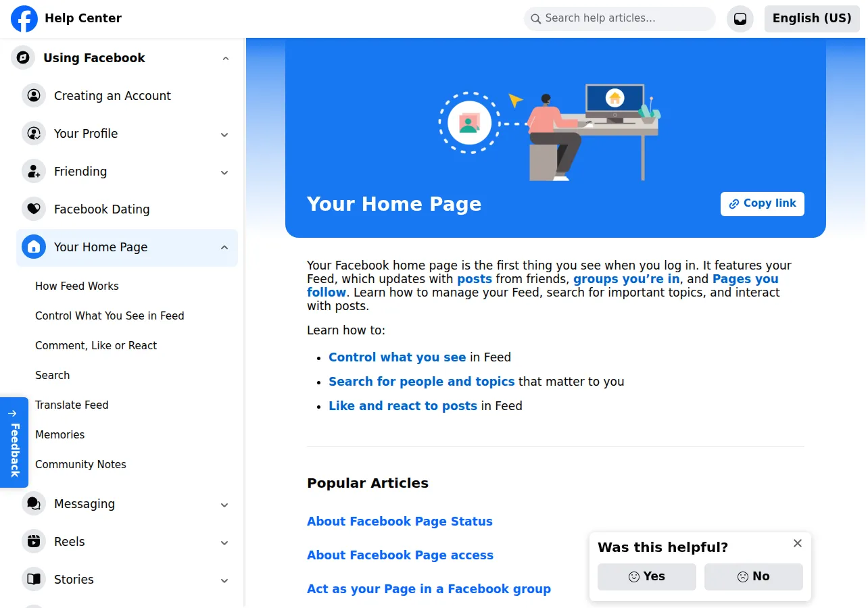Answer Yes to Was this helpful

[647, 577]
